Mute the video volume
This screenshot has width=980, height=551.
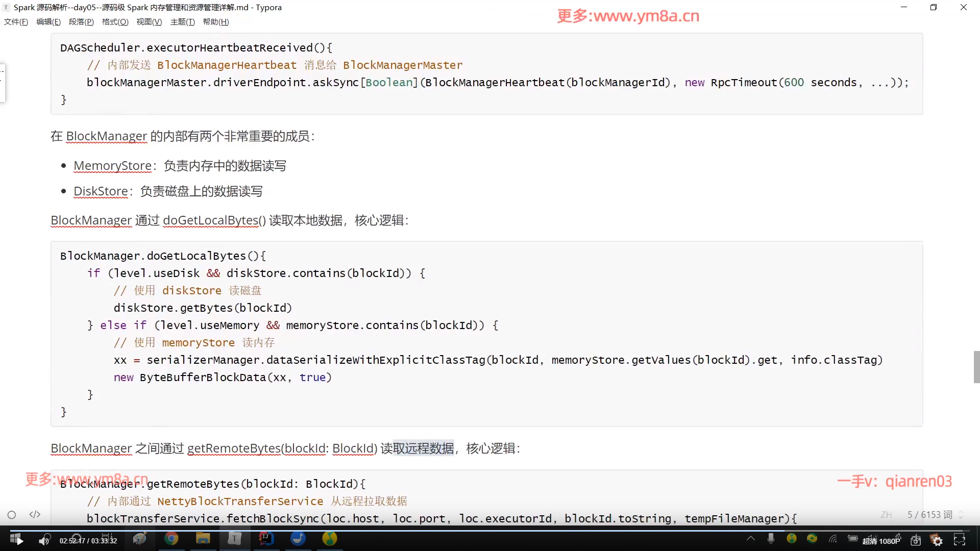[44, 541]
